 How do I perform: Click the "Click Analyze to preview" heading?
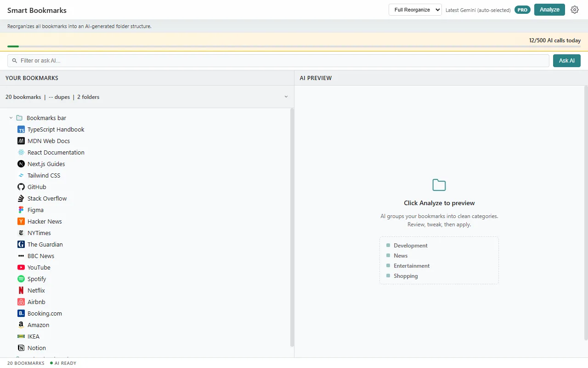pyautogui.click(x=439, y=203)
